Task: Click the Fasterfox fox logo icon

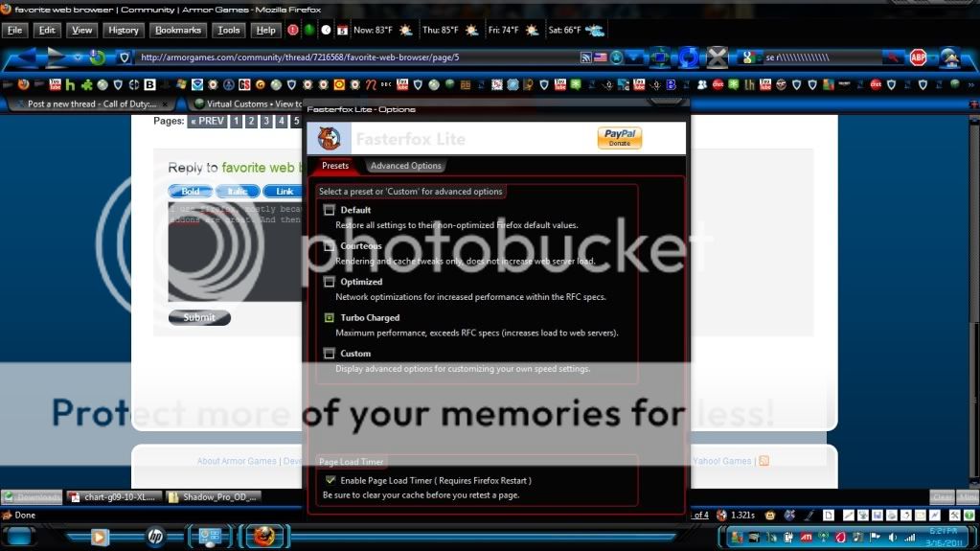Action: pos(329,138)
